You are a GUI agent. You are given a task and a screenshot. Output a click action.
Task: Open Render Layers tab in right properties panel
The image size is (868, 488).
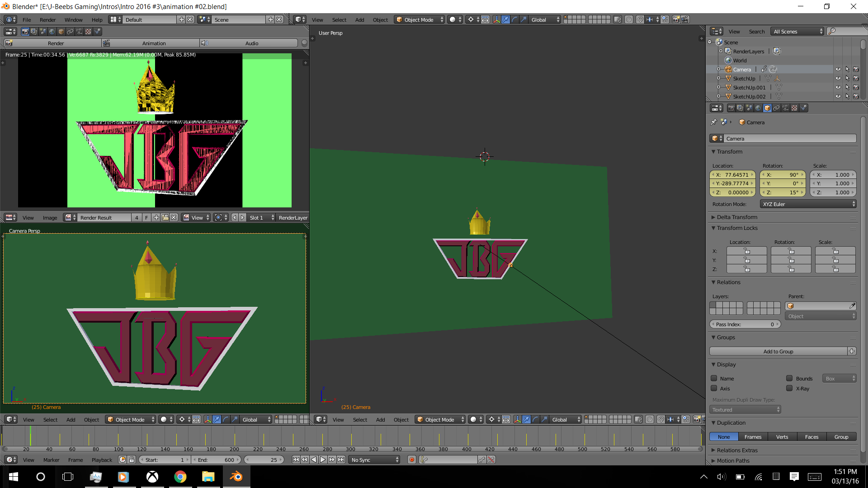pyautogui.click(x=740, y=108)
